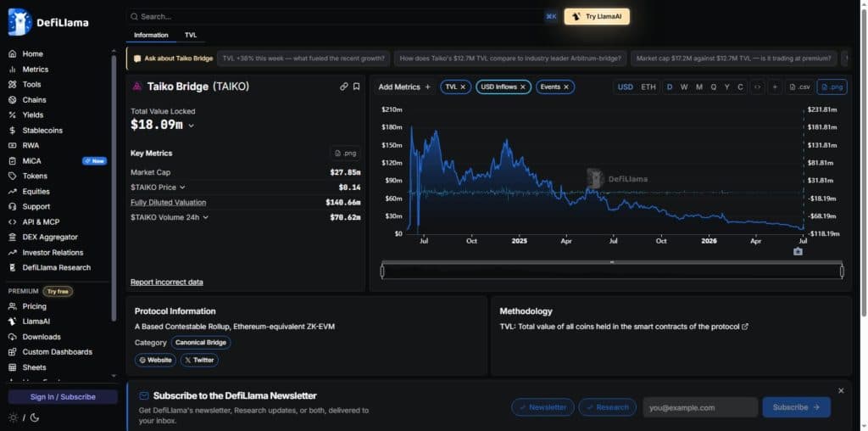
Task: Open Add Metrics menu
Action: click(x=404, y=87)
